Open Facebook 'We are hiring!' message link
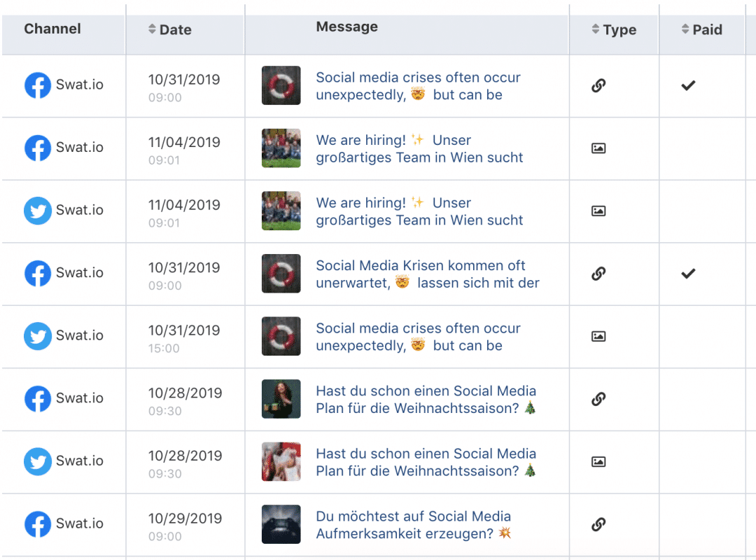Viewport: 756px width, 560px height. [x=419, y=148]
